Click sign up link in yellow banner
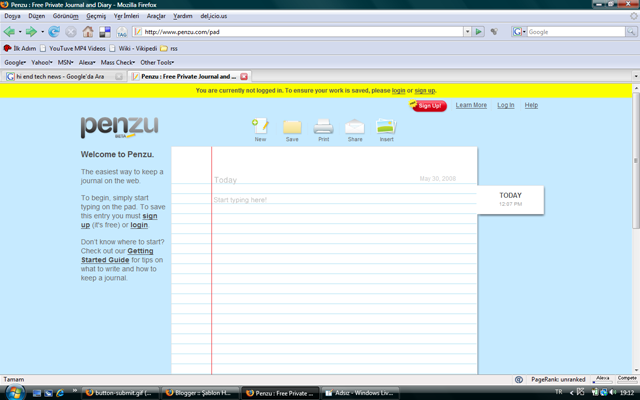 pos(425,91)
